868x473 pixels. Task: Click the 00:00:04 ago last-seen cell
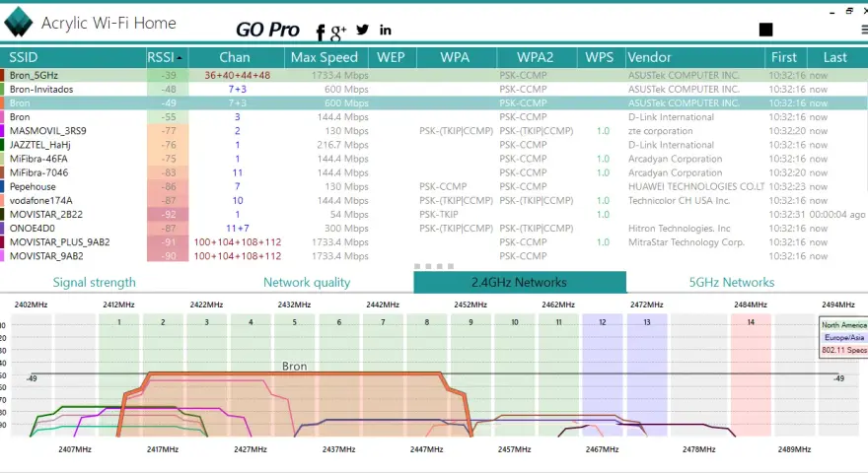(x=837, y=214)
